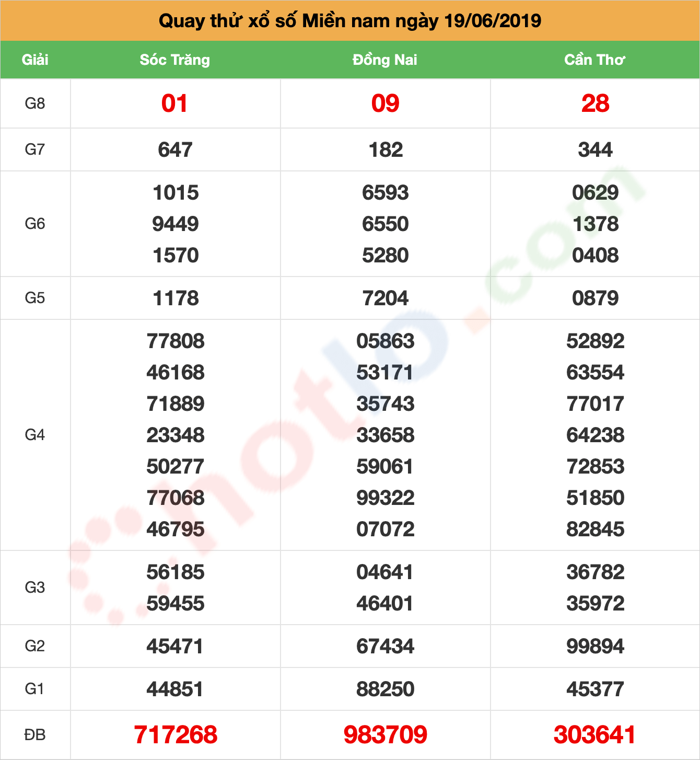The image size is (700, 760).
Task: Select G4 number 50277
Action: click(x=176, y=467)
